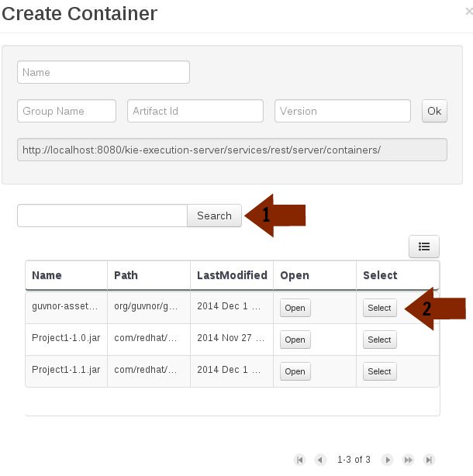473x476 pixels.
Task: Go to next page of results
Action: coord(388,460)
